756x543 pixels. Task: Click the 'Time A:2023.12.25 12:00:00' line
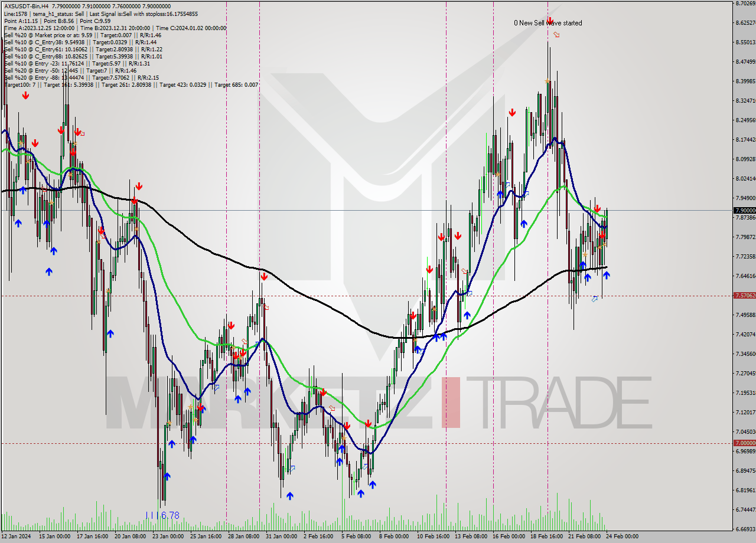click(x=115, y=28)
